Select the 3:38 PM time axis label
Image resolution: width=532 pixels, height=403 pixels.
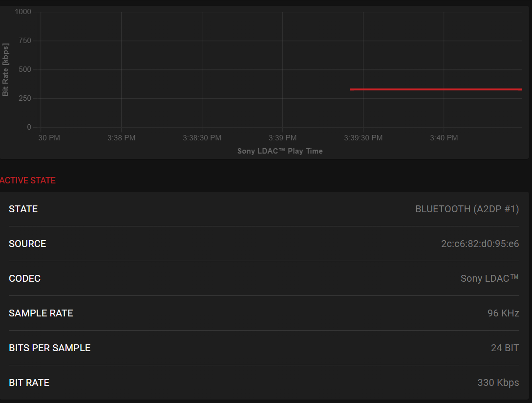(x=121, y=138)
